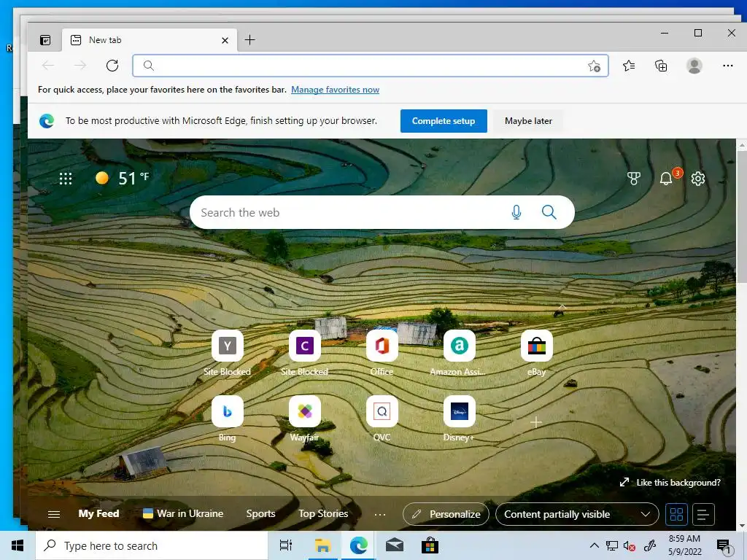Open the Disney+ quick link
The image size is (747, 560).
point(459,418)
